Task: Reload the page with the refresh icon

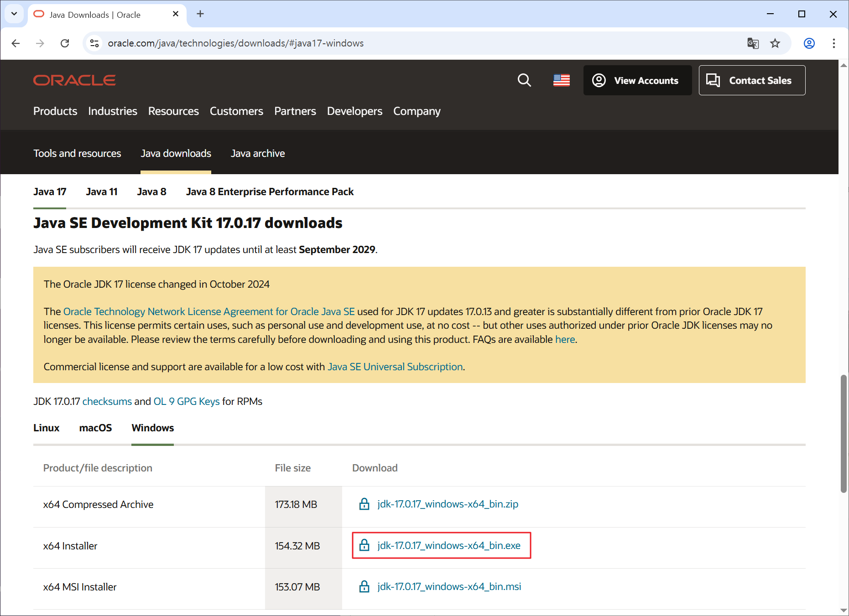Action: click(x=65, y=43)
